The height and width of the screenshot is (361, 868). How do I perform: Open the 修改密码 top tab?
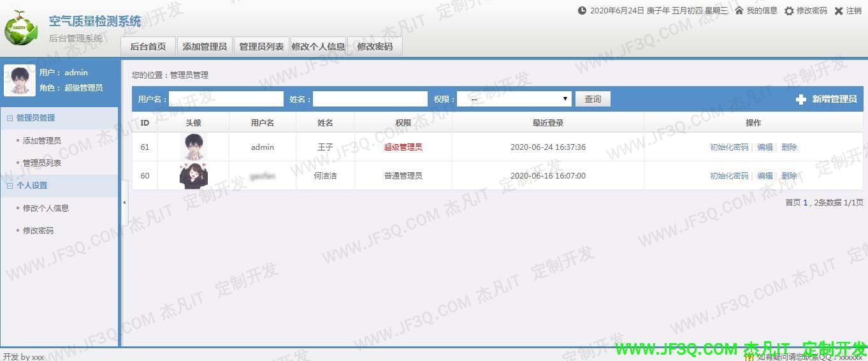click(x=375, y=47)
